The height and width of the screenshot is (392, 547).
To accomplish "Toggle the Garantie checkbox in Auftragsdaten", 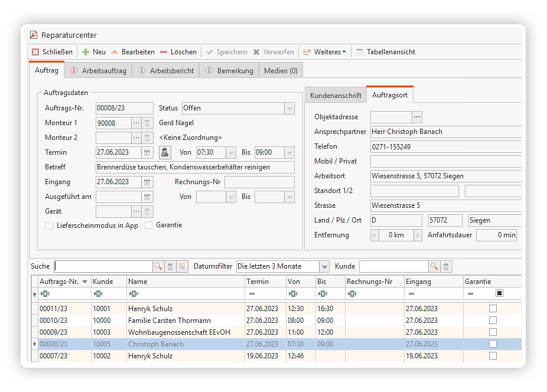I will (x=149, y=226).
